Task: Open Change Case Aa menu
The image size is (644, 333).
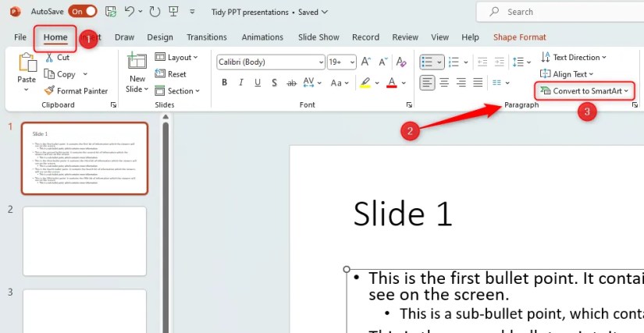Action: [340, 83]
